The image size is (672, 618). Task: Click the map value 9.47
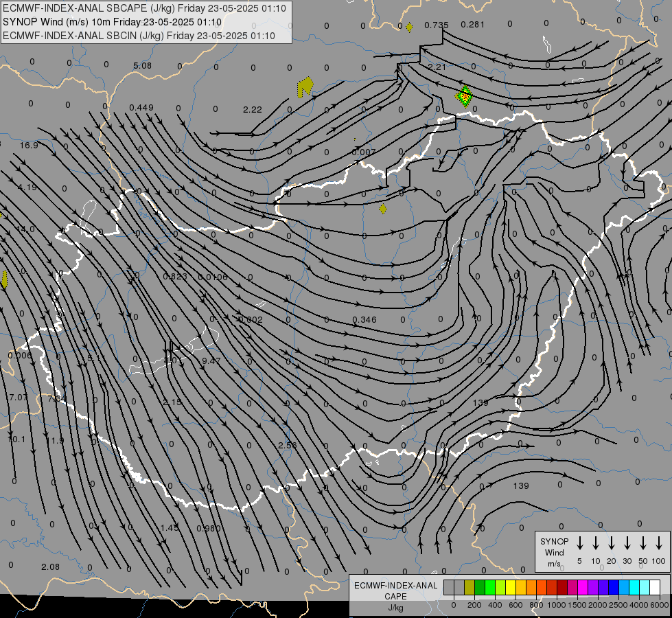coord(211,360)
